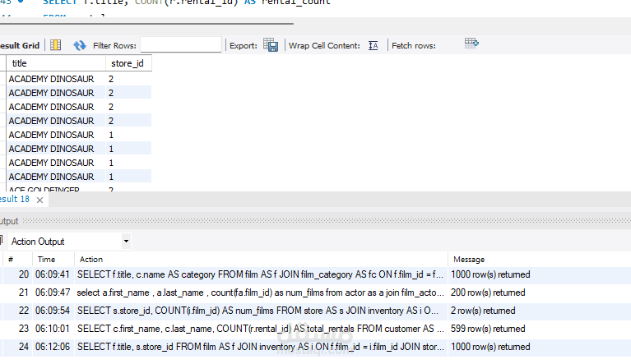The height and width of the screenshot is (364, 631).
Task: Click the '2 row(s) returned' message
Action: (x=483, y=311)
